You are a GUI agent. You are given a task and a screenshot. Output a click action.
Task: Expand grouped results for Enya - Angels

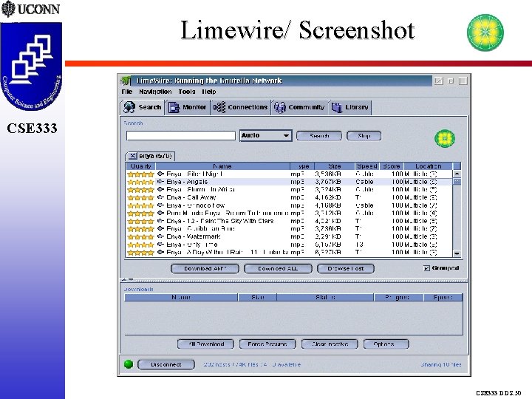(161, 182)
